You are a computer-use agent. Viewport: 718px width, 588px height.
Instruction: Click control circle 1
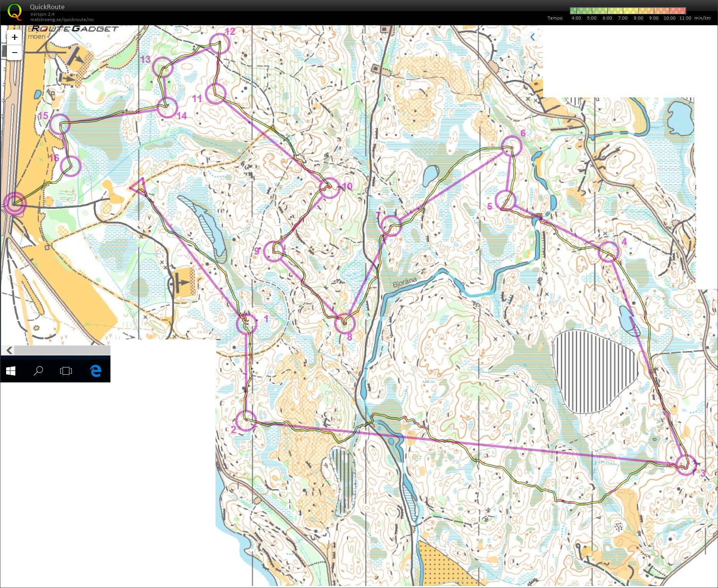pyautogui.click(x=247, y=324)
